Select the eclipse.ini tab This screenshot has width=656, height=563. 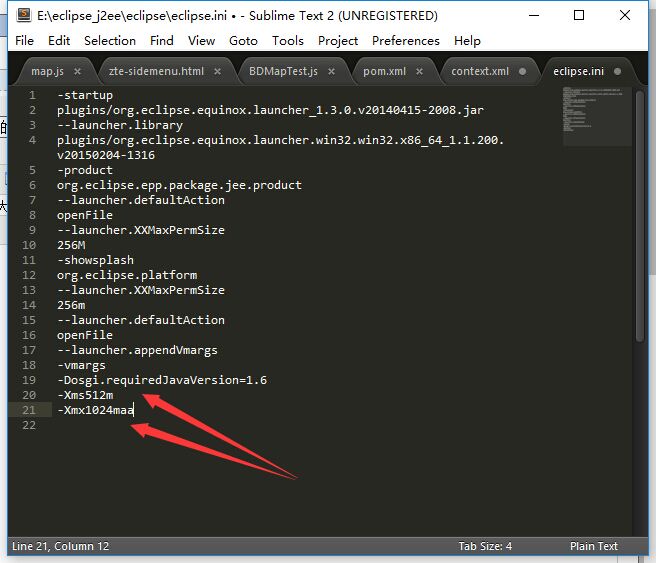(x=579, y=72)
